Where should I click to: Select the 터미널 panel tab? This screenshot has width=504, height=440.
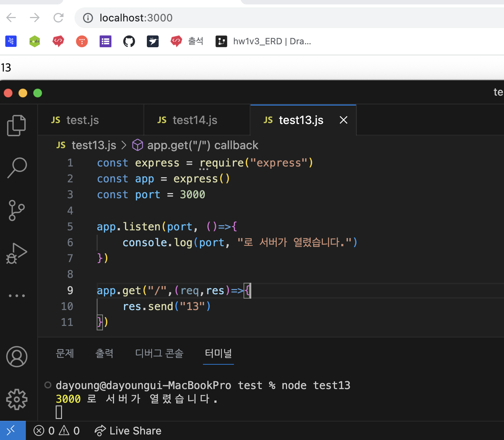pyautogui.click(x=218, y=353)
